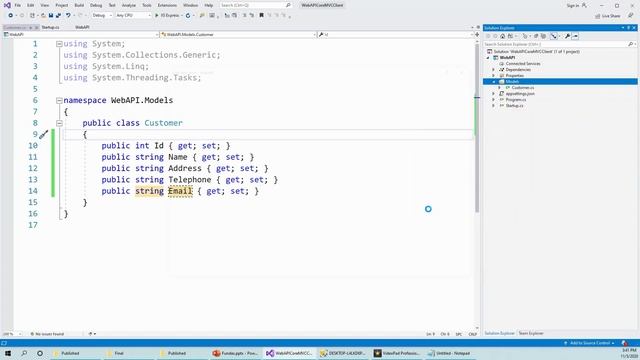Click the Refresh browser toolbar icon
The height and width of the screenshot is (360, 640).
[x=188, y=16]
